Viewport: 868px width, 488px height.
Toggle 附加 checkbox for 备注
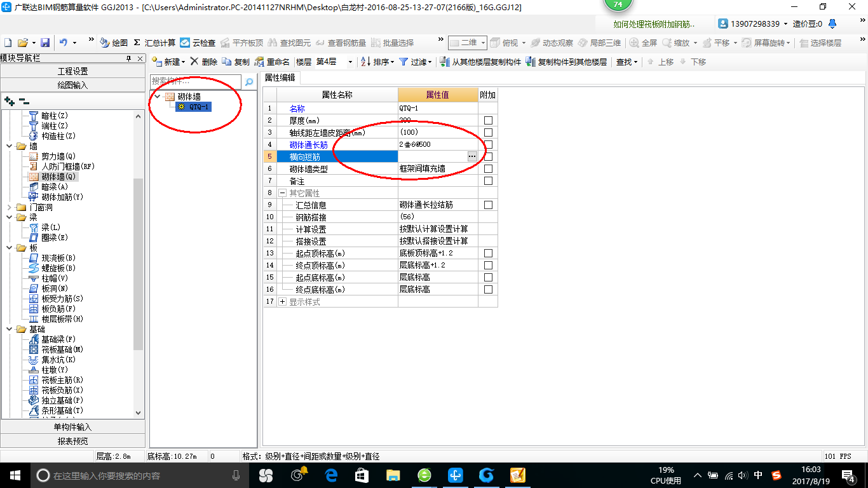coord(488,180)
